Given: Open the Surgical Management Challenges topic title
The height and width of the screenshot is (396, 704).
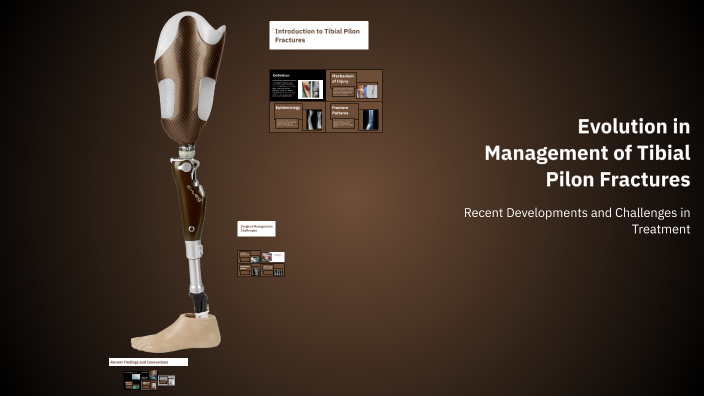Looking at the screenshot, I should [x=256, y=229].
